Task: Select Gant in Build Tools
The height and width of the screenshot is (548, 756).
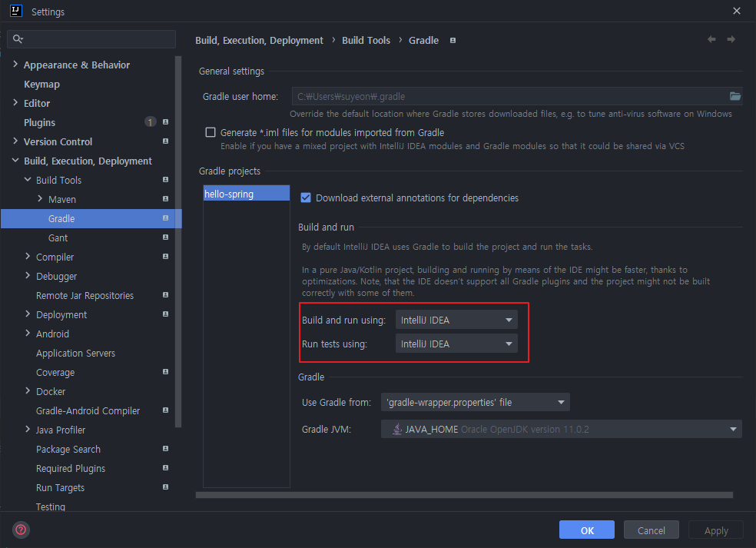Action: [58, 237]
